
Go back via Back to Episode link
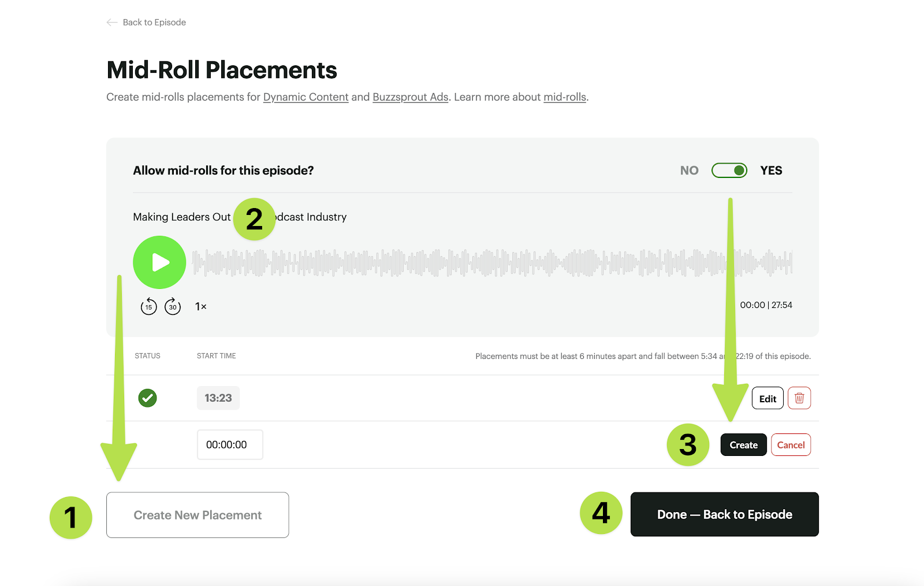pyautogui.click(x=154, y=23)
